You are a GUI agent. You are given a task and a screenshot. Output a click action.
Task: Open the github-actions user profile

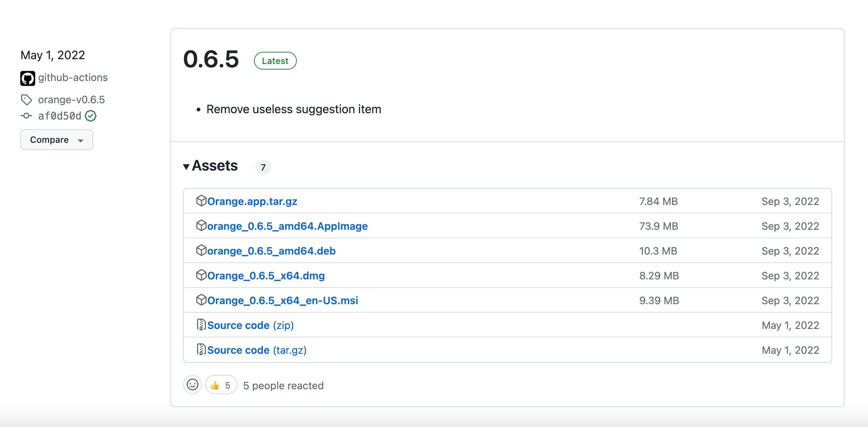pyautogui.click(x=73, y=77)
